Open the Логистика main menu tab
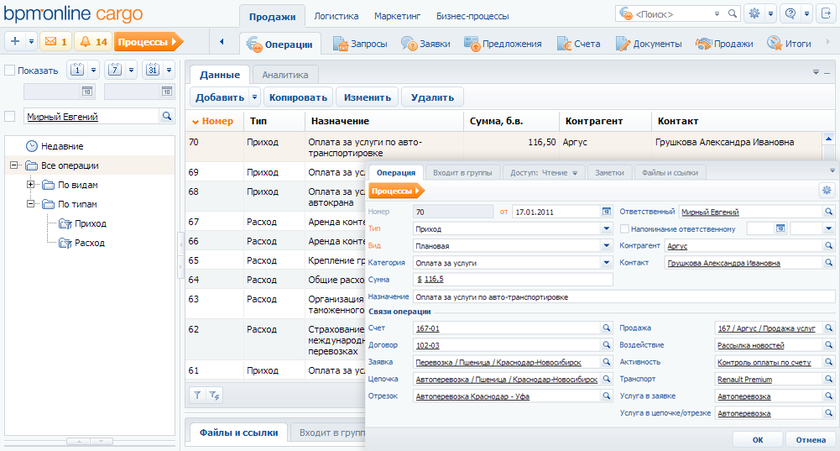The width and height of the screenshot is (840, 451). coord(336,17)
